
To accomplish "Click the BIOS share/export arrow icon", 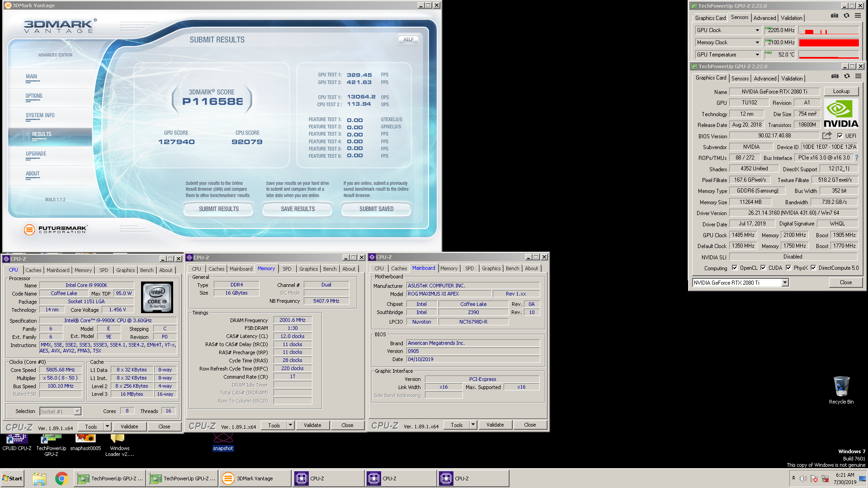I will click(827, 136).
